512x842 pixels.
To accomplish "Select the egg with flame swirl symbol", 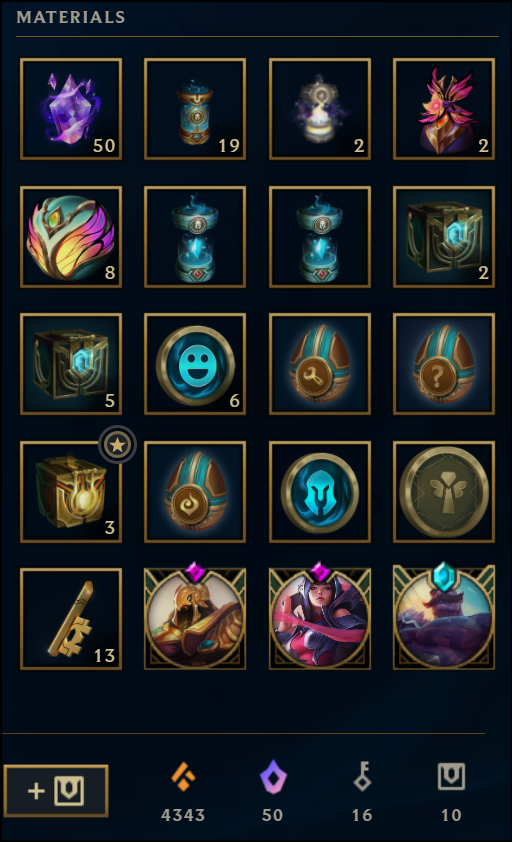I will tap(195, 492).
